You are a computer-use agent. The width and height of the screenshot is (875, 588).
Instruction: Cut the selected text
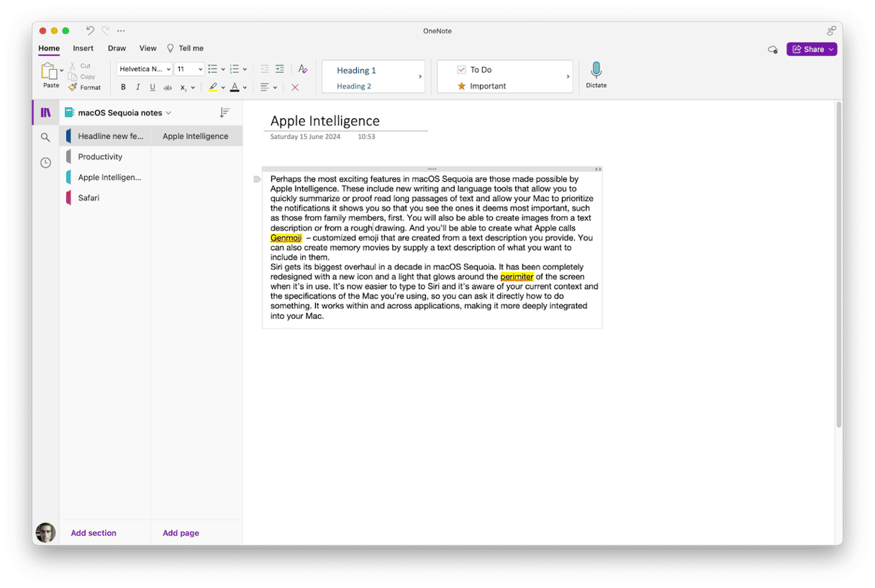[80, 66]
